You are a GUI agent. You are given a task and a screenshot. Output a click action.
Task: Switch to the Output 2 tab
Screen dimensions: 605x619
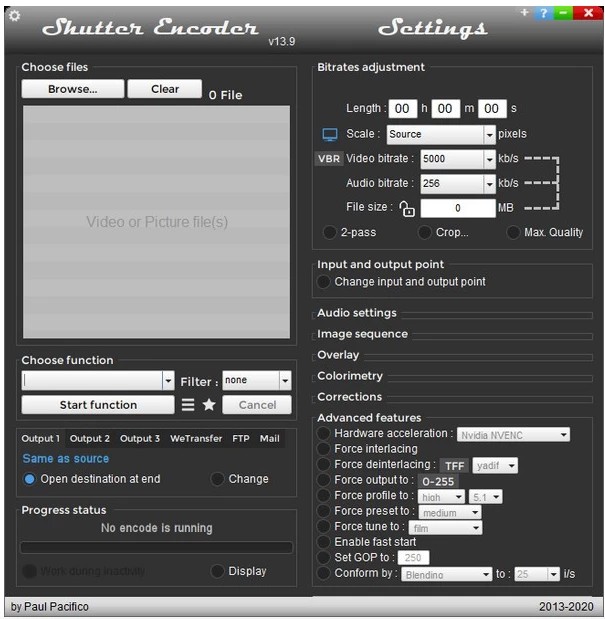[90, 438]
